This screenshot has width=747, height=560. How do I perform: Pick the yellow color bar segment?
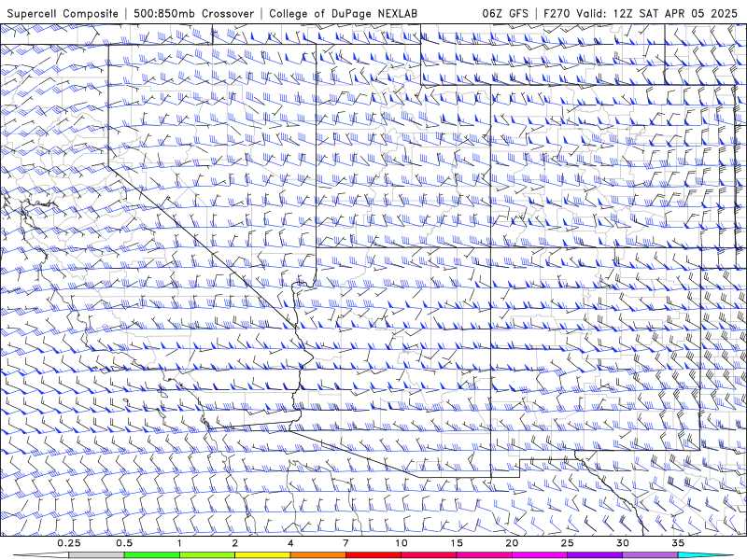click(262, 555)
